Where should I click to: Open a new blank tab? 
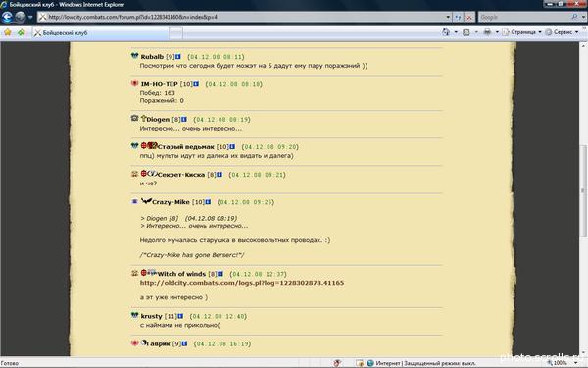[x=175, y=33]
